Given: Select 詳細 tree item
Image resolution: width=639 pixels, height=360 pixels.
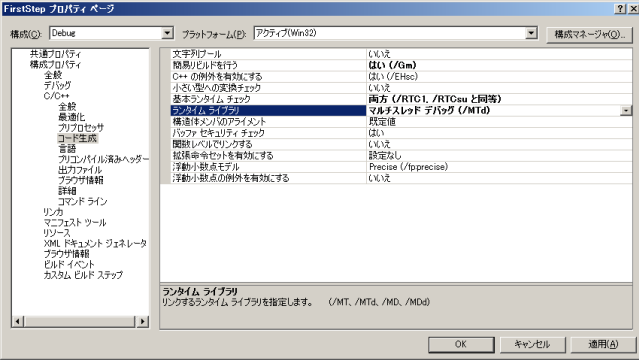Looking at the screenshot, I should point(67,191).
